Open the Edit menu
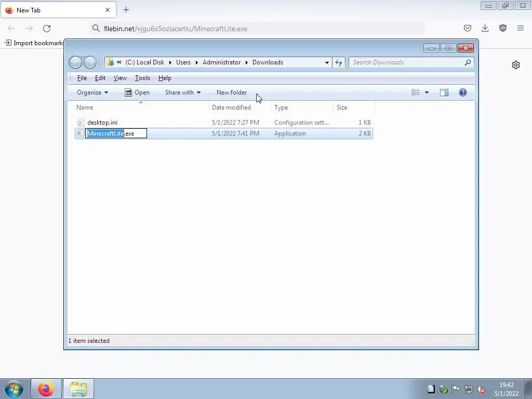The image size is (532, 399). 100,78
